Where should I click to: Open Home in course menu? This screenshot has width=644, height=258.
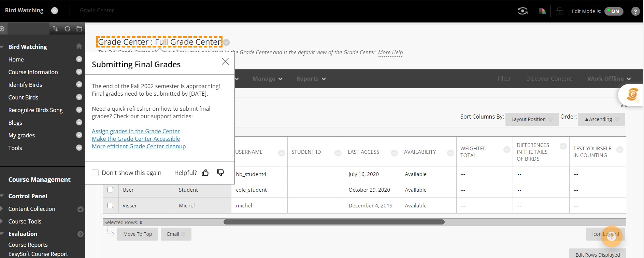pyautogui.click(x=16, y=59)
